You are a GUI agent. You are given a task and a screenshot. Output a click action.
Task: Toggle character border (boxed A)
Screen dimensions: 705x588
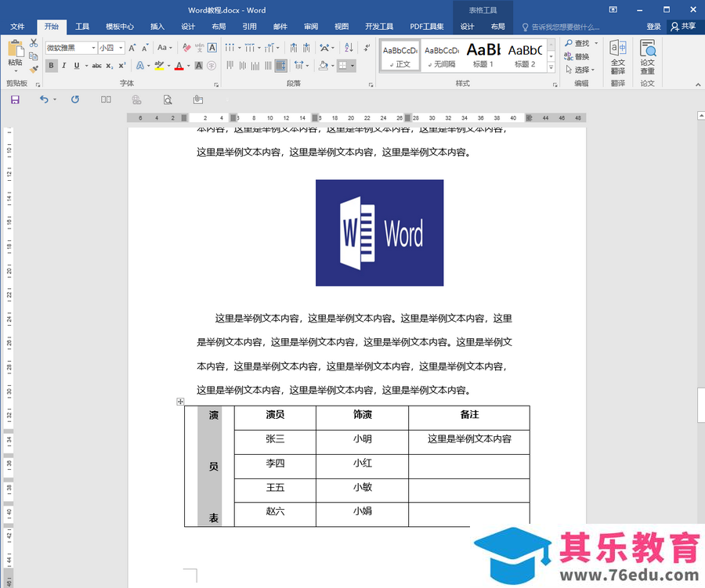(212, 48)
